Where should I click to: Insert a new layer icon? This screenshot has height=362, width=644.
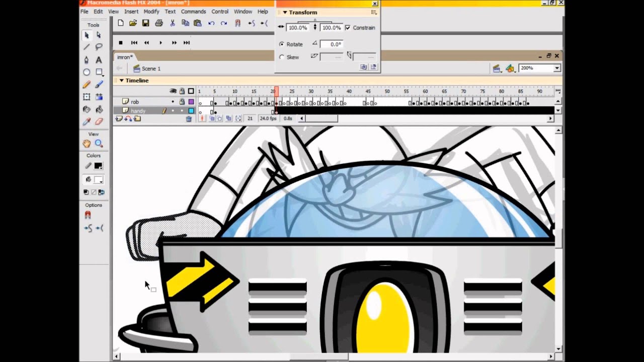(119, 119)
